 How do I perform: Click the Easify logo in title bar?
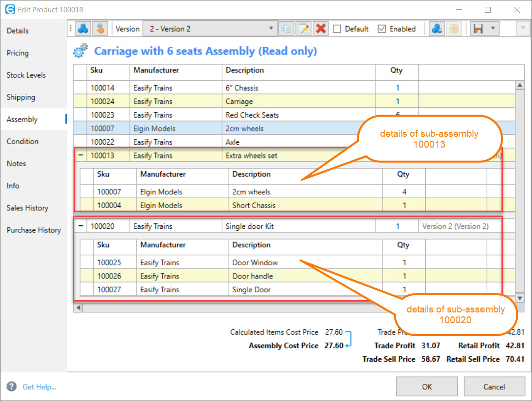click(10, 9)
